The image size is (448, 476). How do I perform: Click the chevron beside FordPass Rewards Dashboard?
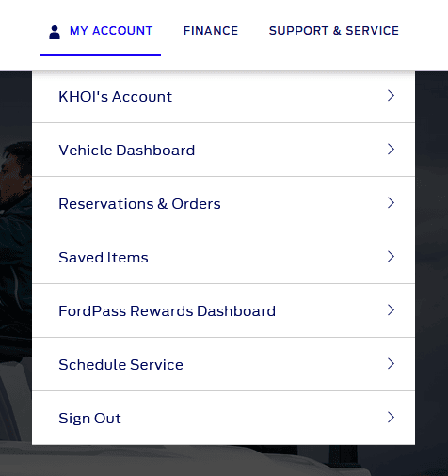tap(391, 310)
